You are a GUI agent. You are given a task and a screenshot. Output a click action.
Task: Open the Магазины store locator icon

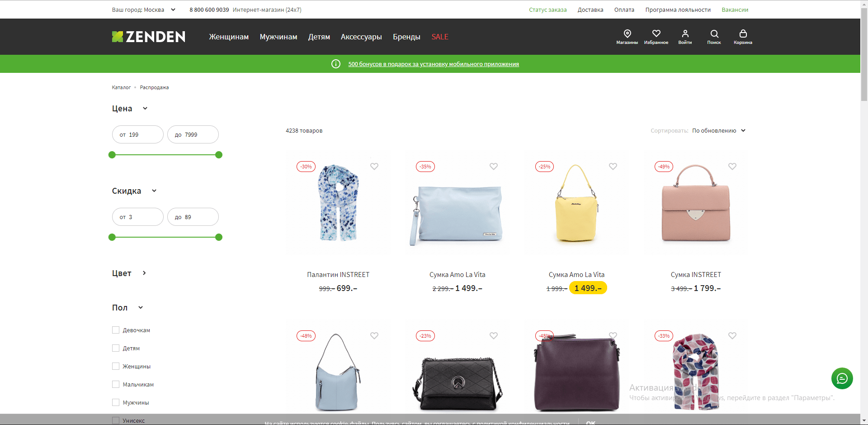(627, 36)
